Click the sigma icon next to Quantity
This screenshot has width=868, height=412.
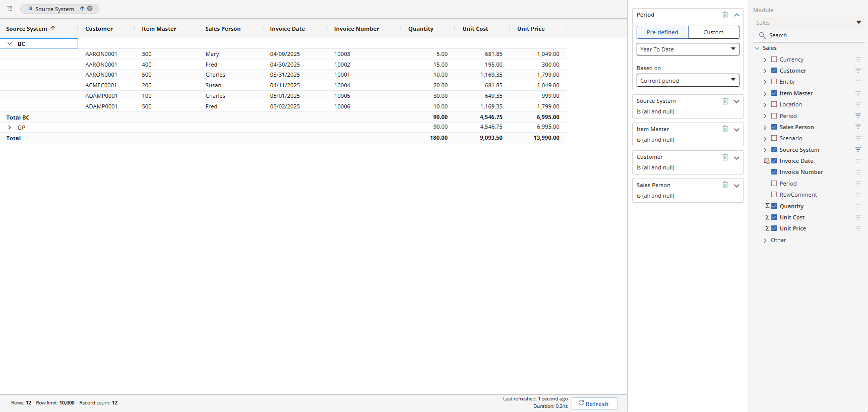click(767, 206)
